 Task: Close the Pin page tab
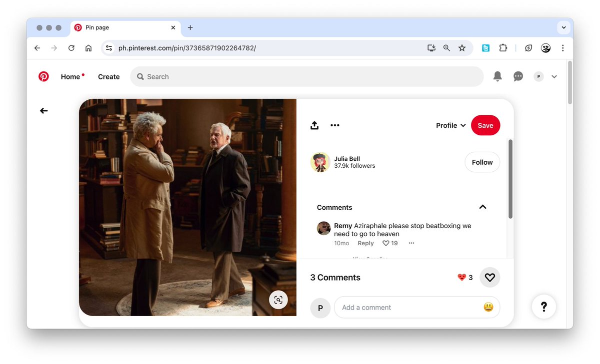173,27
